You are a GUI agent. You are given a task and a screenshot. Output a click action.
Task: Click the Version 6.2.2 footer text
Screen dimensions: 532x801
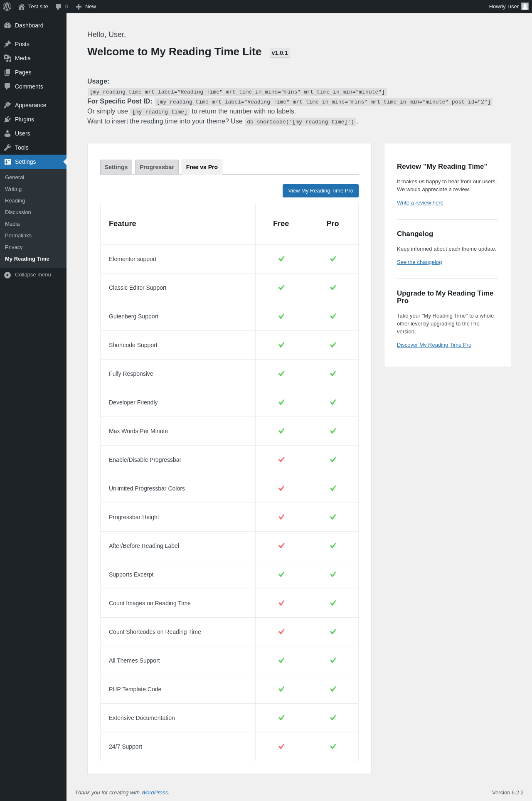pos(508,793)
